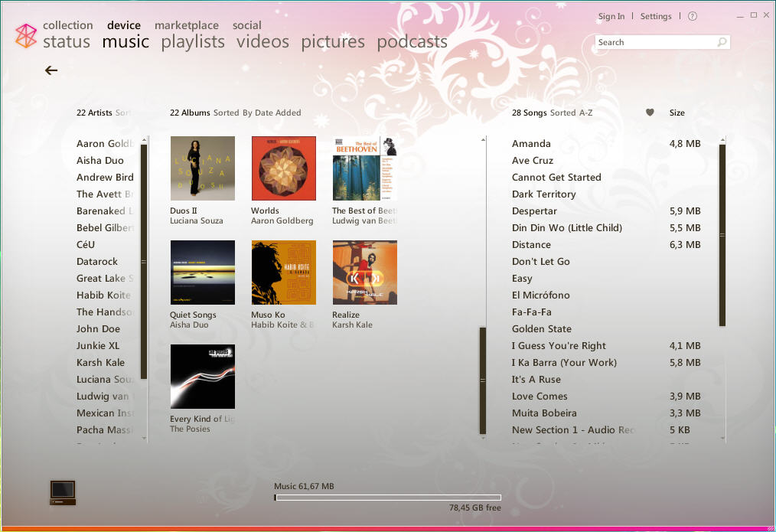The image size is (776, 532).
Task: Open the Duos II album cover
Action: (x=202, y=168)
